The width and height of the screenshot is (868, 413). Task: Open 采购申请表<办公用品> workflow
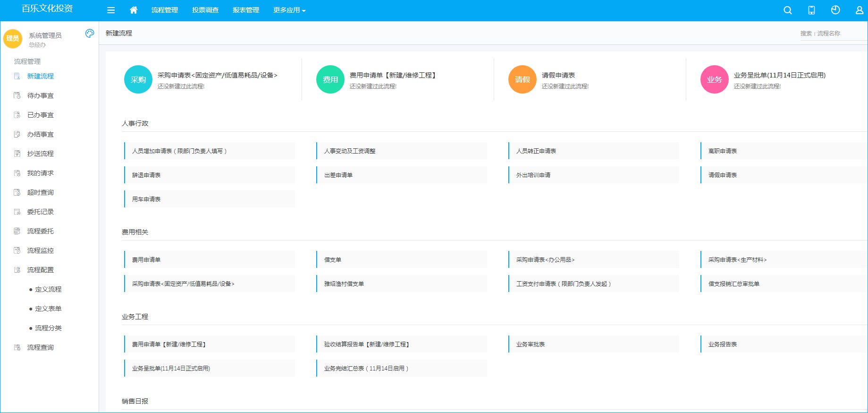tap(594, 259)
